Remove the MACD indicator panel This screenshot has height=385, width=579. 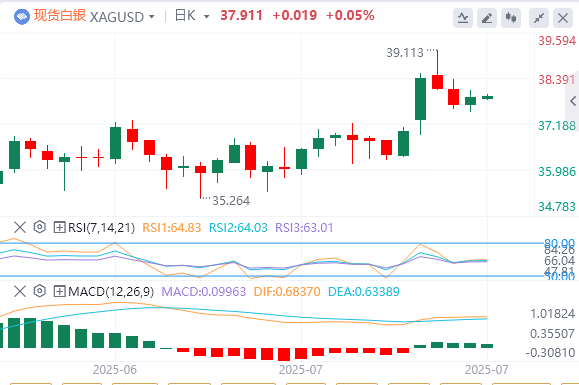click(20, 291)
